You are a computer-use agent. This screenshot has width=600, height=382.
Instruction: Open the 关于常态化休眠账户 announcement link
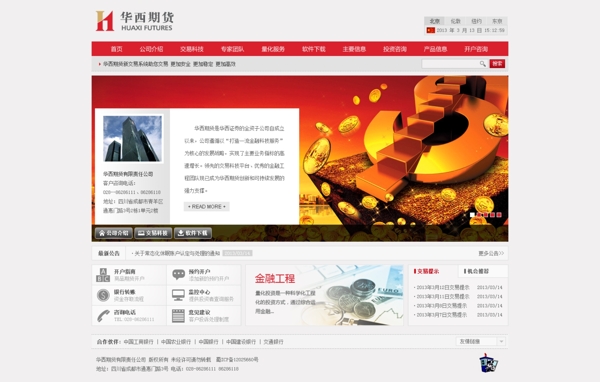pos(177,253)
